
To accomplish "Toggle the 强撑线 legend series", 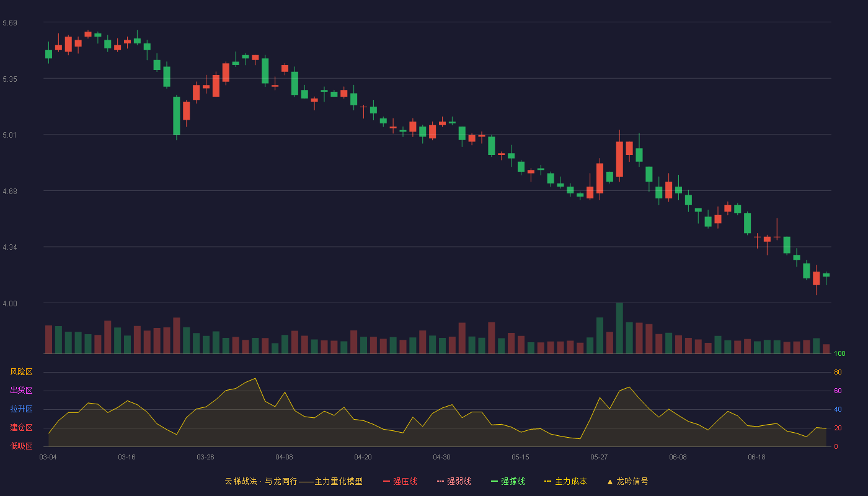I will click(508, 481).
